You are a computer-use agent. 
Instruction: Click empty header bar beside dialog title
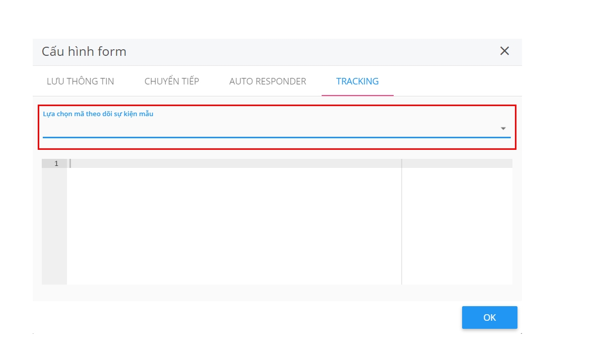[x=302, y=51]
